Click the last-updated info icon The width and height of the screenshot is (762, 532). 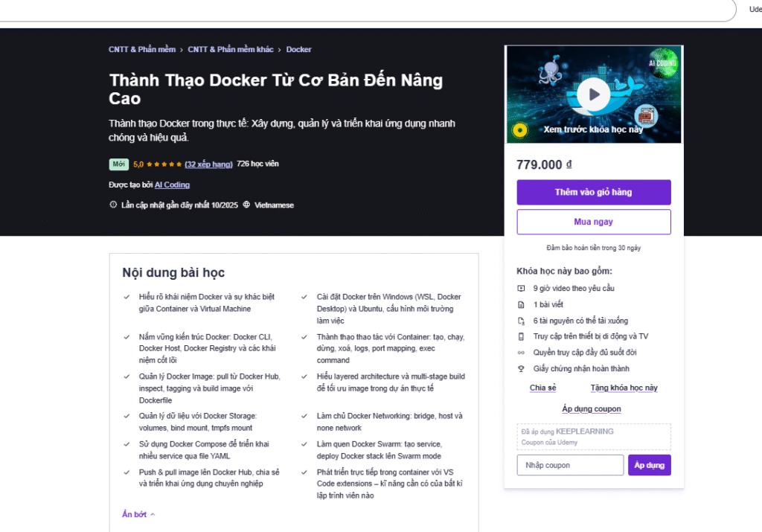(113, 205)
